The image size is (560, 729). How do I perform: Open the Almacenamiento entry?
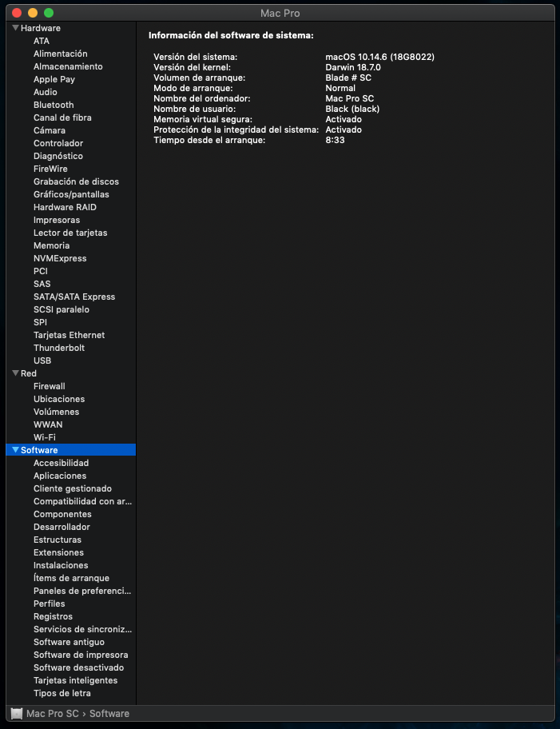point(68,66)
